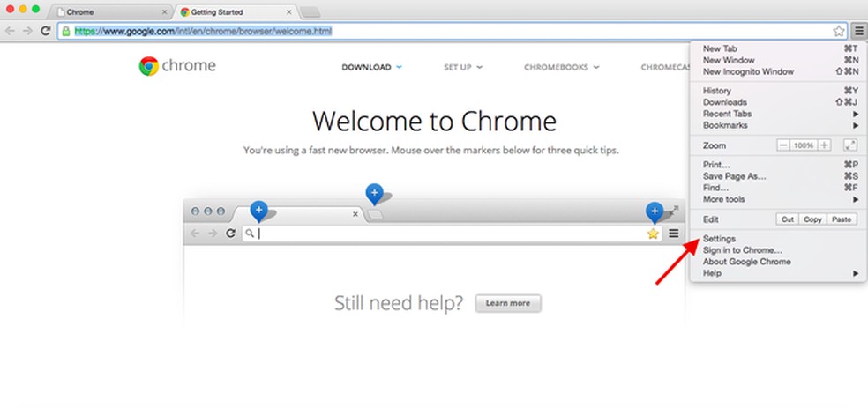
Task: Choose Print... from the menu
Action: [778, 165]
